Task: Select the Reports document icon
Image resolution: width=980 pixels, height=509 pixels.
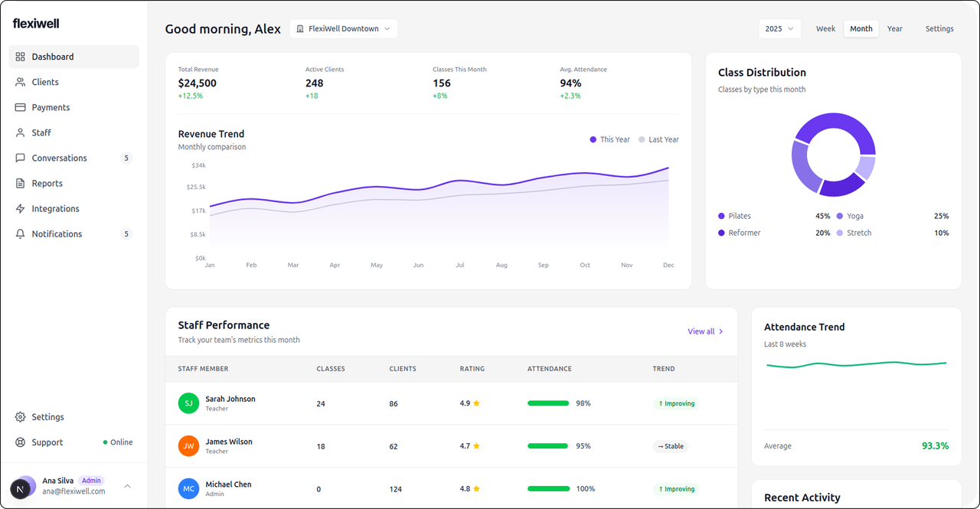Action: [x=20, y=183]
